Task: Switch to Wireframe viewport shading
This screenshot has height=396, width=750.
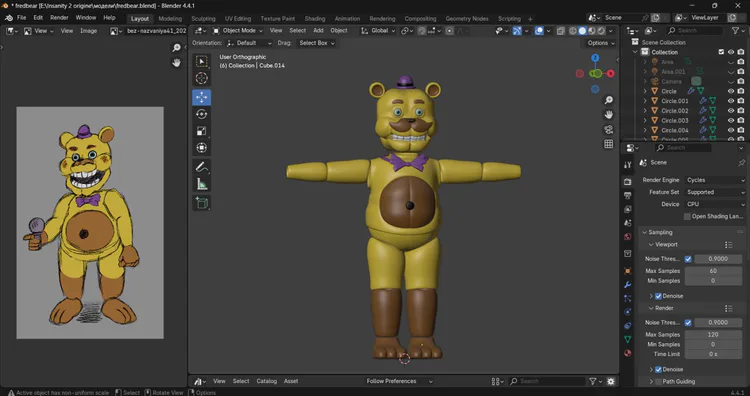Action: coord(573,31)
